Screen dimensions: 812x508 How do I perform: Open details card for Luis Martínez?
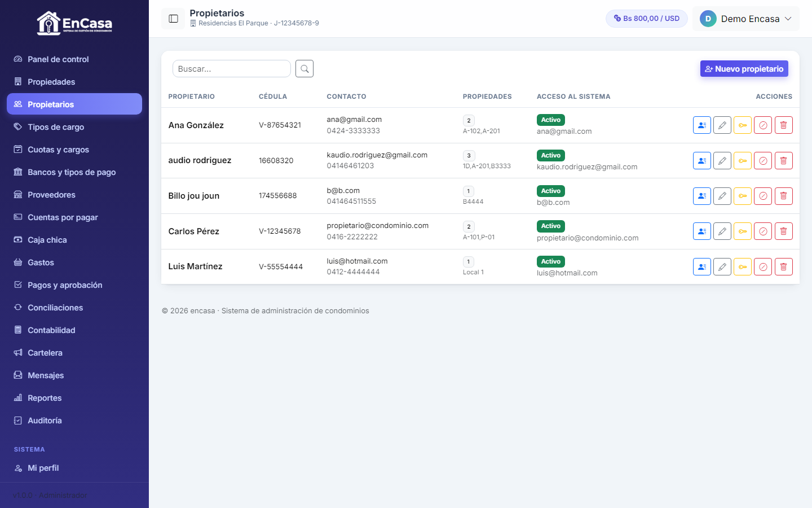click(702, 267)
